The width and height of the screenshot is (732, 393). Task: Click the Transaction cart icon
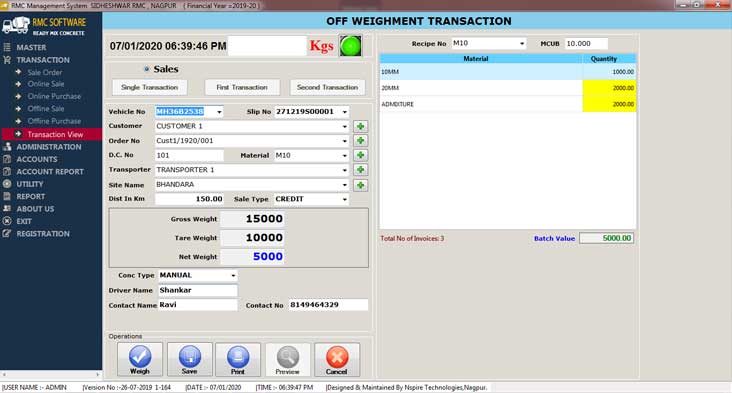7,60
